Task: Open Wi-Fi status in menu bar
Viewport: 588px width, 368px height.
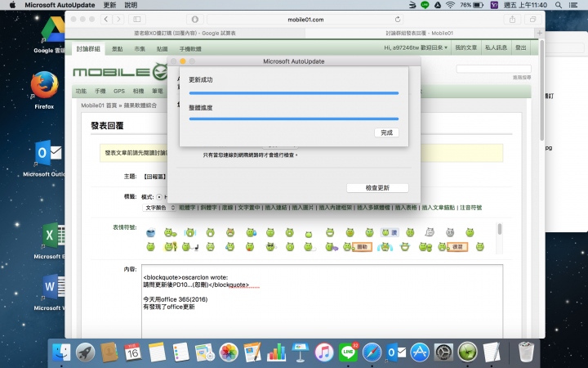Action: coord(450,5)
